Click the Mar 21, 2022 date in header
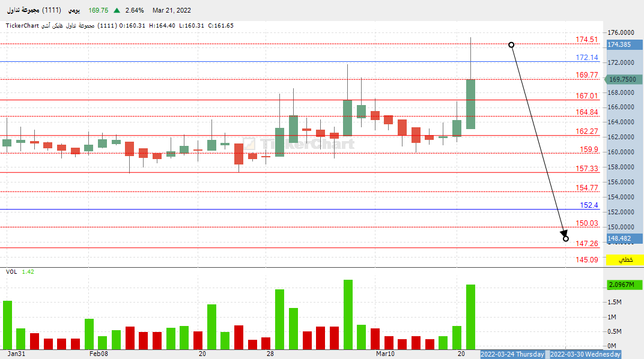Image resolution: width=644 pixels, height=359 pixels. [x=172, y=10]
